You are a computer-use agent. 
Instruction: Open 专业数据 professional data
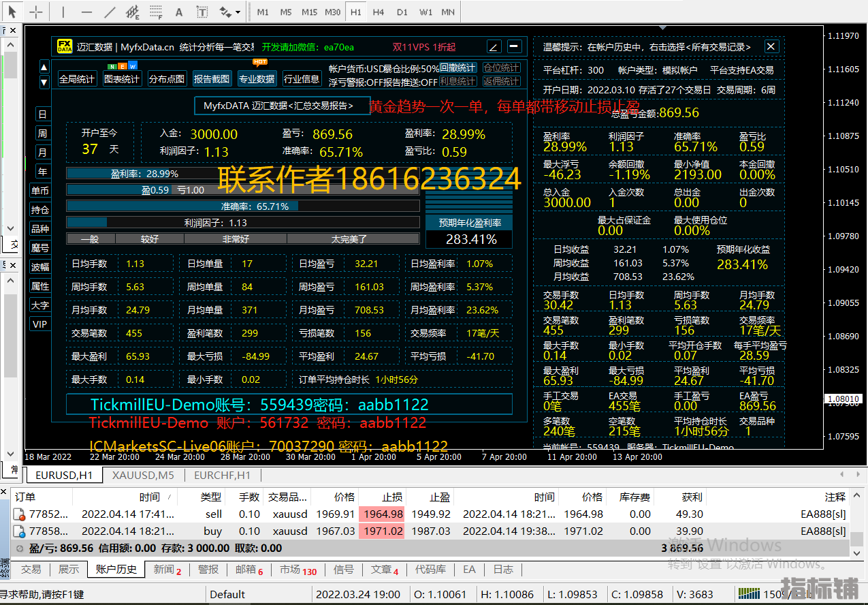(257, 79)
